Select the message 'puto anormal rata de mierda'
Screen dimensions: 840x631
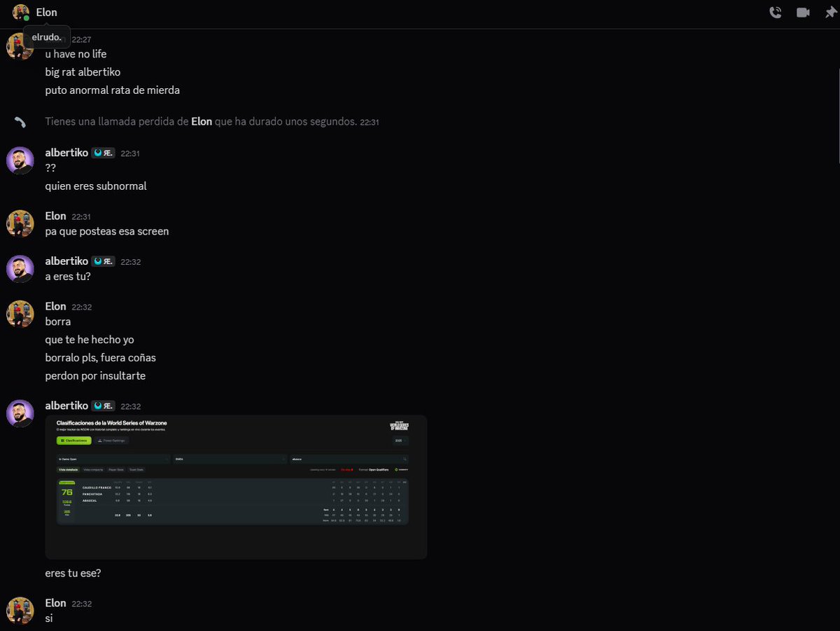113,90
